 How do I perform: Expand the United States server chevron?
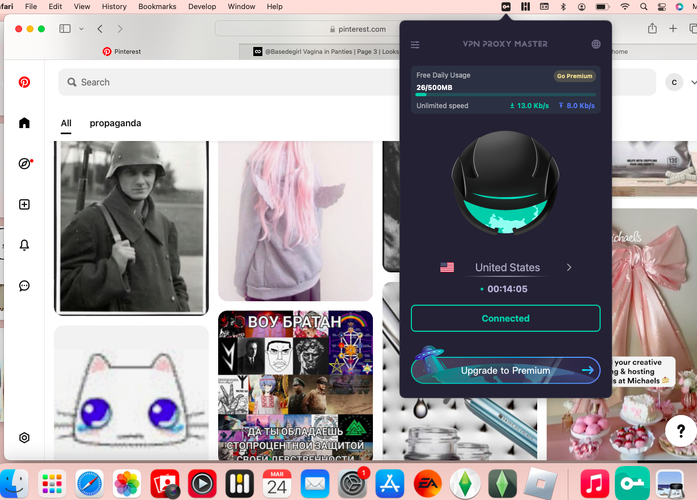pyautogui.click(x=569, y=268)
